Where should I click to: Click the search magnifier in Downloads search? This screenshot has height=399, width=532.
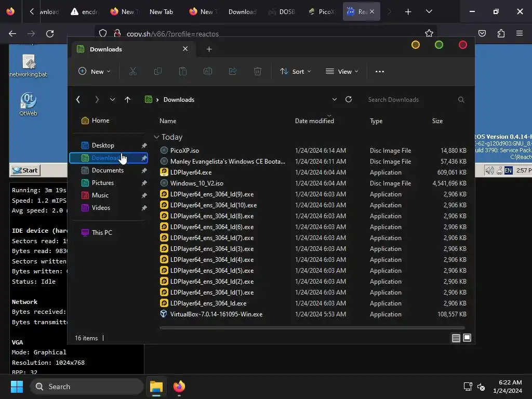[461, 99]
